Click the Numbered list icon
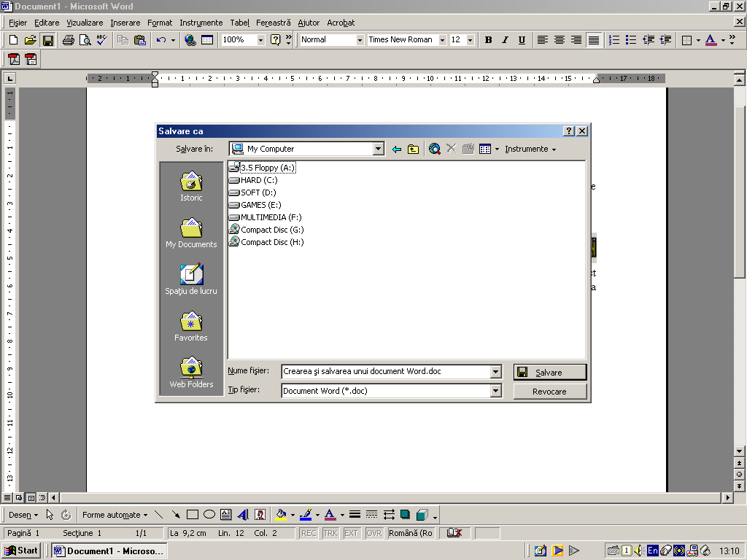Viewport: 747px width, 560px height. click(x=614, y=40)
